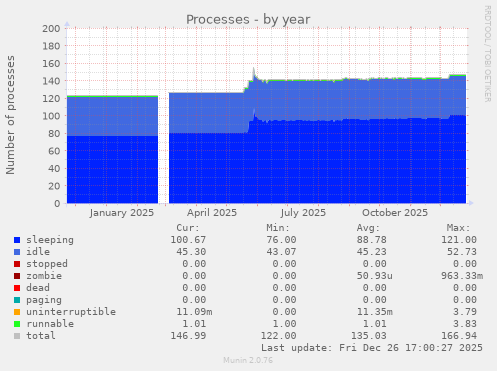Viewport: 497px width, 371px height.
Task: Select runnable maximum value 3.83
Action: (465, 324)
